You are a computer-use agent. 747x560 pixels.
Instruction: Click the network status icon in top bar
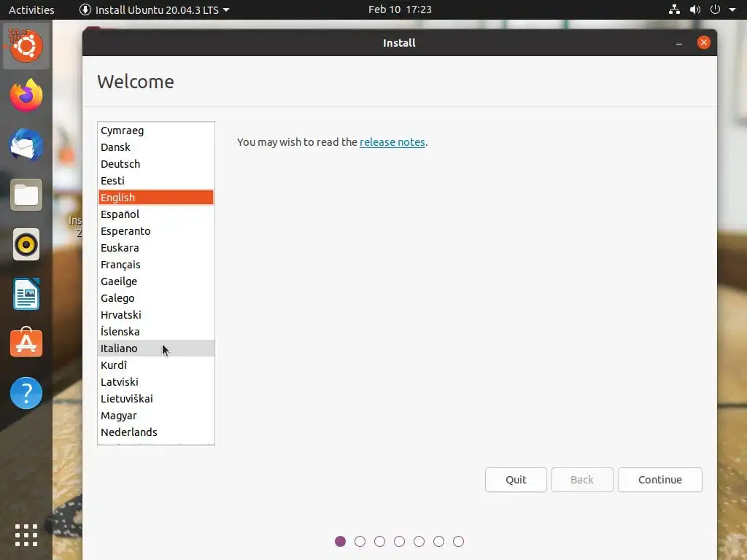click(x=674, y=9)
